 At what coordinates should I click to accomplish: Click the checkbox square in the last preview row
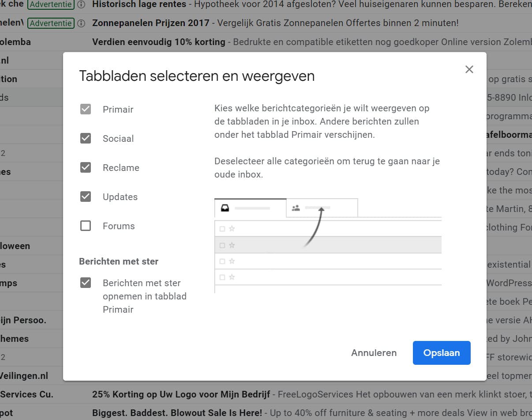222,277
